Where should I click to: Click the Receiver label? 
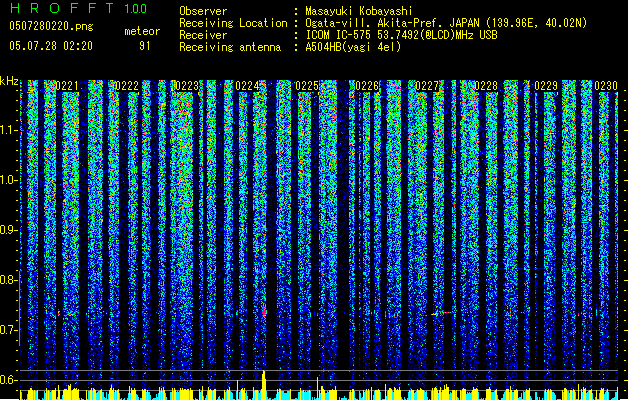tap(203, 35)
